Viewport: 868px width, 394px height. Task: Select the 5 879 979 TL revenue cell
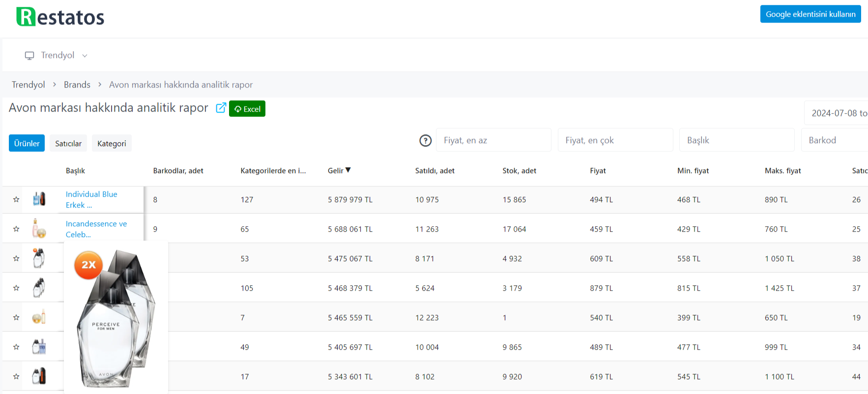click(x=350, y=200)
